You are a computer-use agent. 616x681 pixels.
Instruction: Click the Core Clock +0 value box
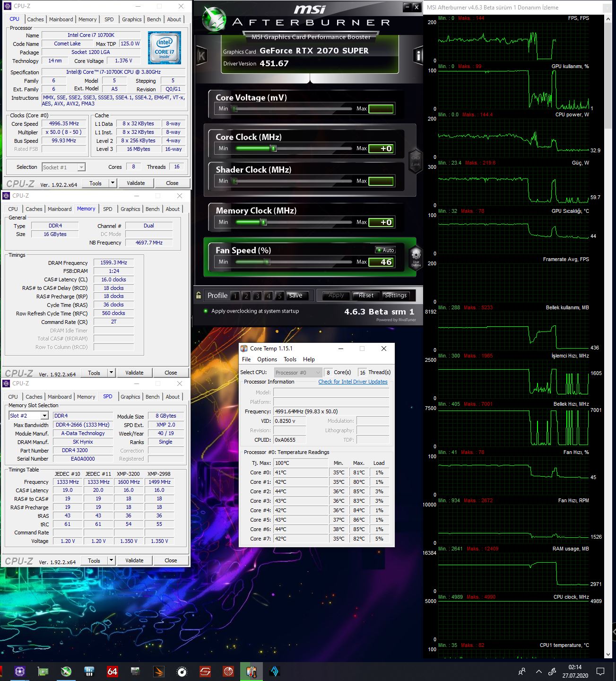click(x=381, y=148)
